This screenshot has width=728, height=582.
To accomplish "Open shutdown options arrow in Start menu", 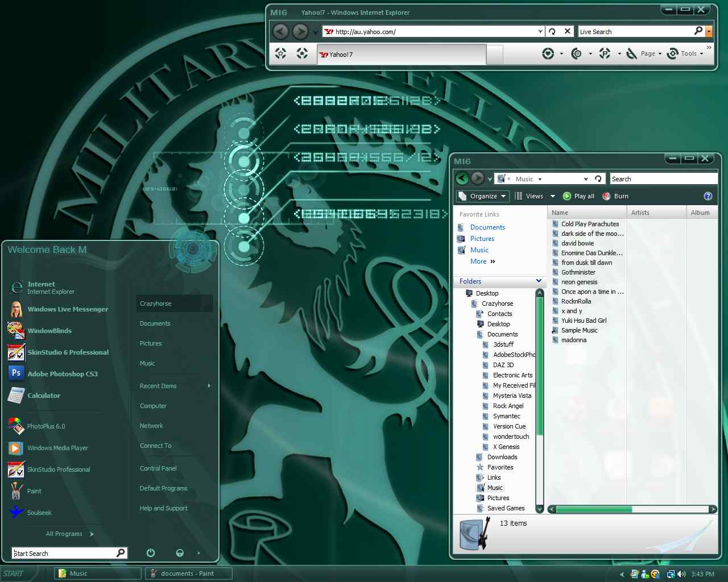I will click(198, 552).
